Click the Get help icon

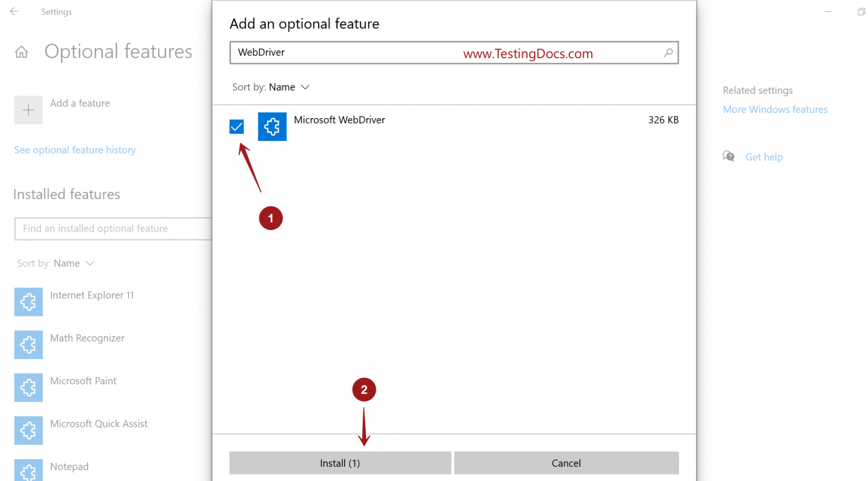(x=728, y=156)
